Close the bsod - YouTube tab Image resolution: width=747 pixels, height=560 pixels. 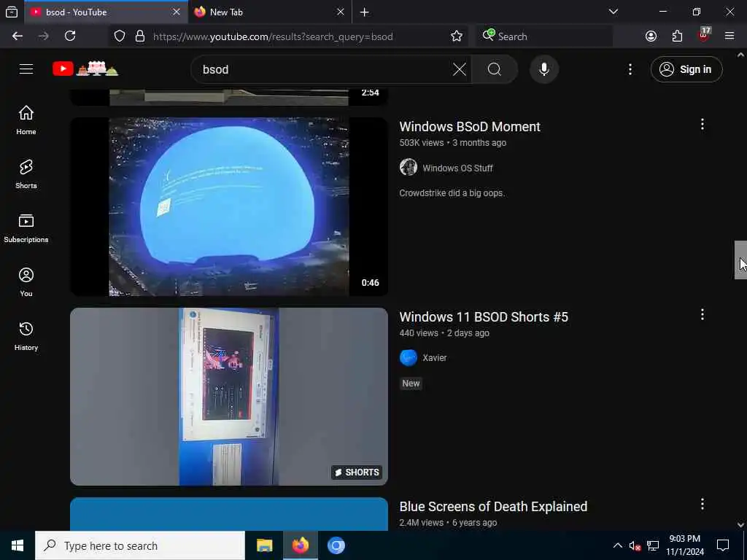click(x=177, y=12)
